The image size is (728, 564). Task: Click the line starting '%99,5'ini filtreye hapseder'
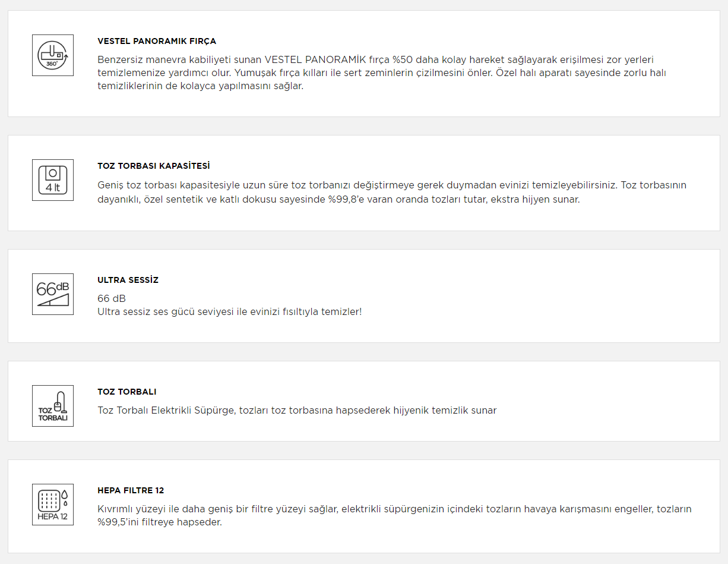pyautogui.click(x=160, y=522)
